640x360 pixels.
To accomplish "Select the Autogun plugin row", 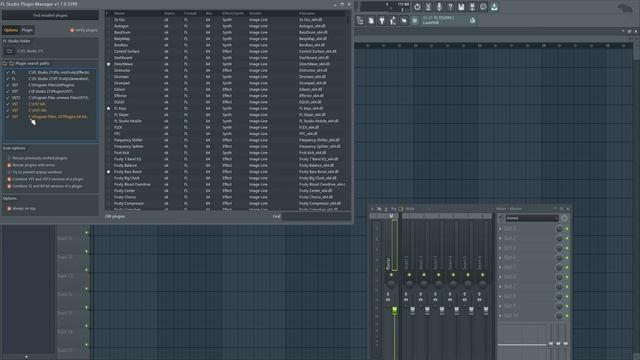I will pyautogui.click(x=226, y=26).
